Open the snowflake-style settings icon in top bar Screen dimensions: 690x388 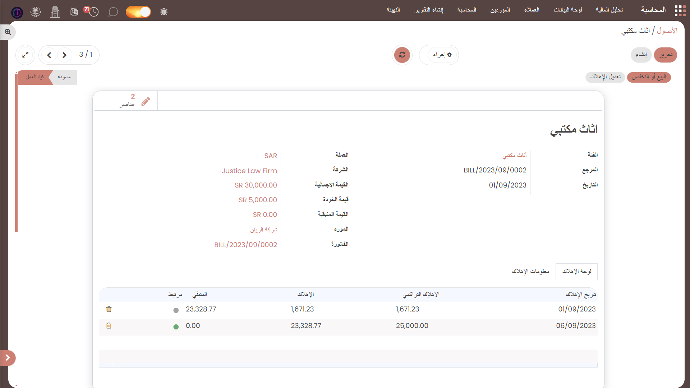point(36,12)
